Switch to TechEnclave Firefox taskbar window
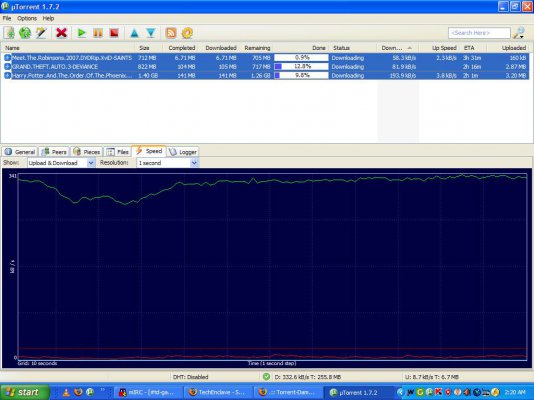The image size is (534, 400). pos(218,393)
